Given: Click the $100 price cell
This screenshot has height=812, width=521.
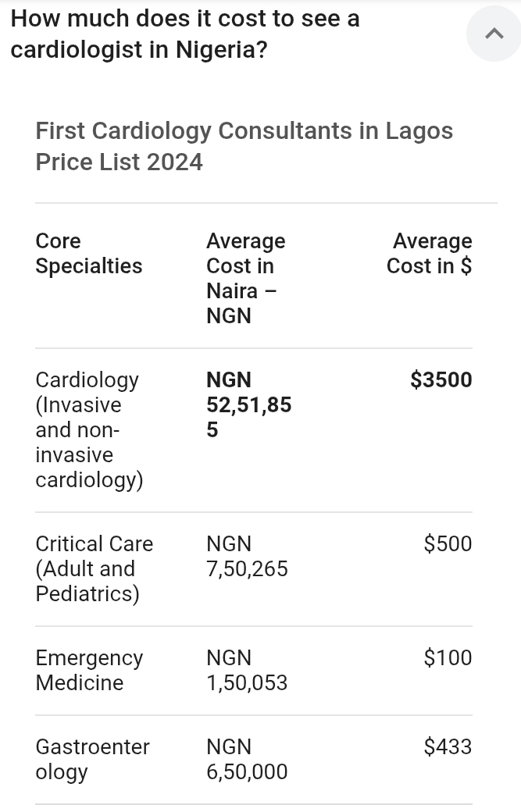Looking at the screenshot, I should [448, 657].
